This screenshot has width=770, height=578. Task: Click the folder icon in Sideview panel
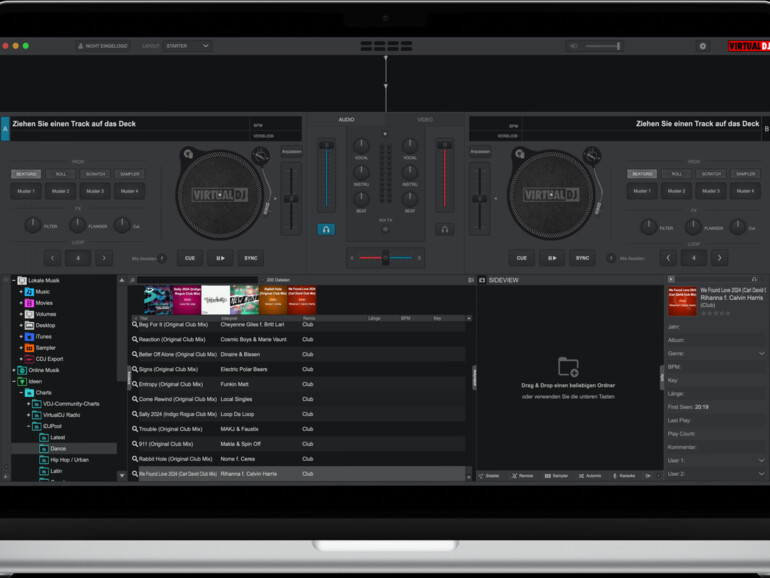point(567,366)
